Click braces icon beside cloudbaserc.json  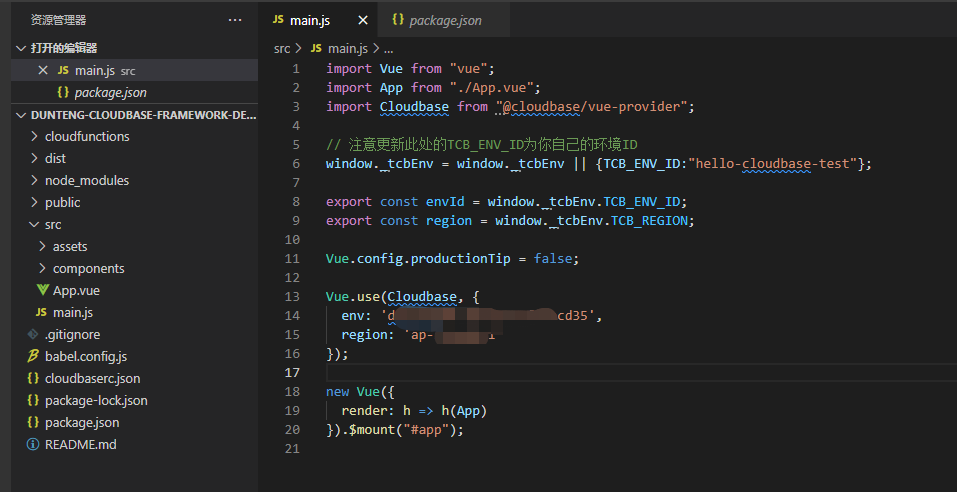click(x=33, y=378)
